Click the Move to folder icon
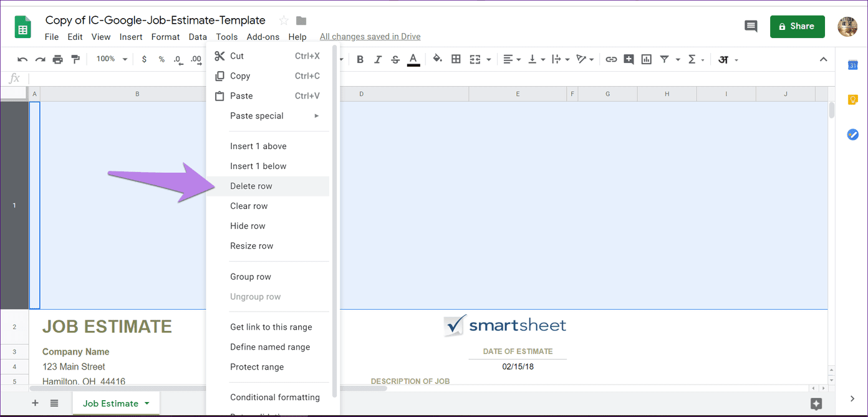Viewport: 868px width, 417px height. (301, 20)
